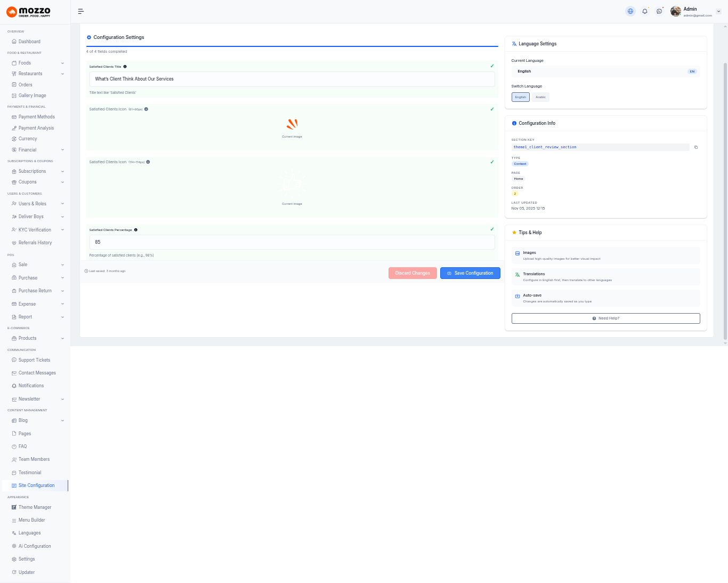Viewport: 728px width, 583px height.
Task: Click info icon beside Satisfied Clients Title
Action: pyautogui.click(x=125, y=67)
